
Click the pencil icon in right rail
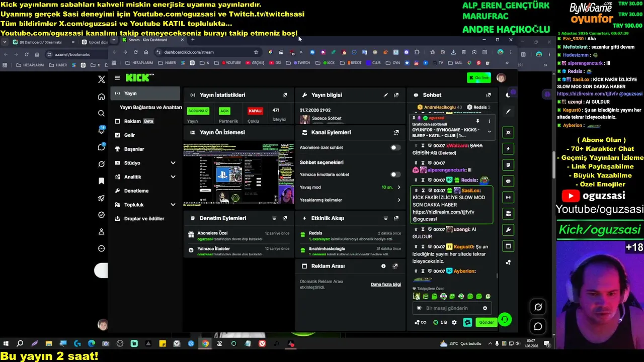tap(508, 112)
